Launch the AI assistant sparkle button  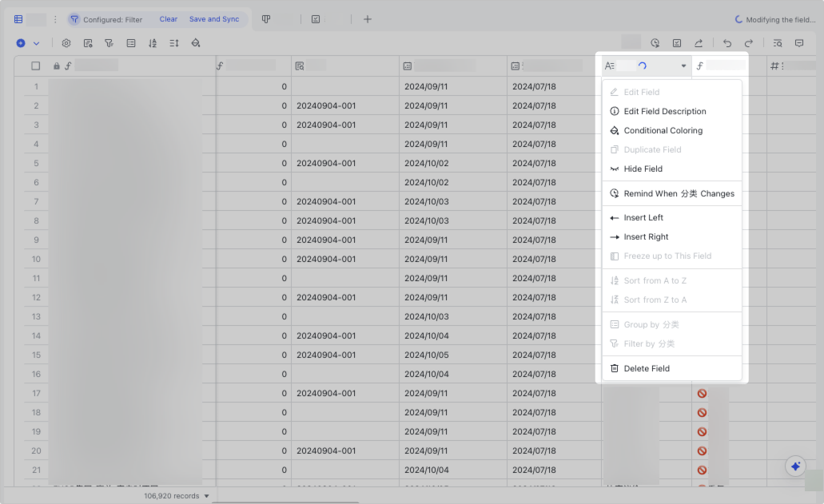click(x=795, y=466)
